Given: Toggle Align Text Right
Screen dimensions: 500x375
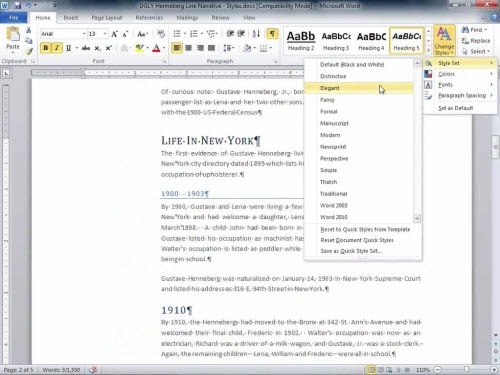Looking at the screenshot, I should pos(200,48).
